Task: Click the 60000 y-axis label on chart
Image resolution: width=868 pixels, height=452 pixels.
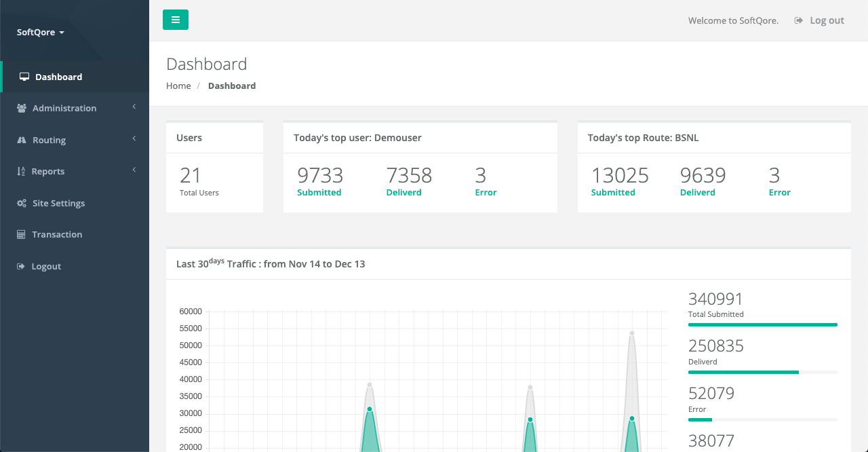Action: pyautogui.click(x=191, y=312)
